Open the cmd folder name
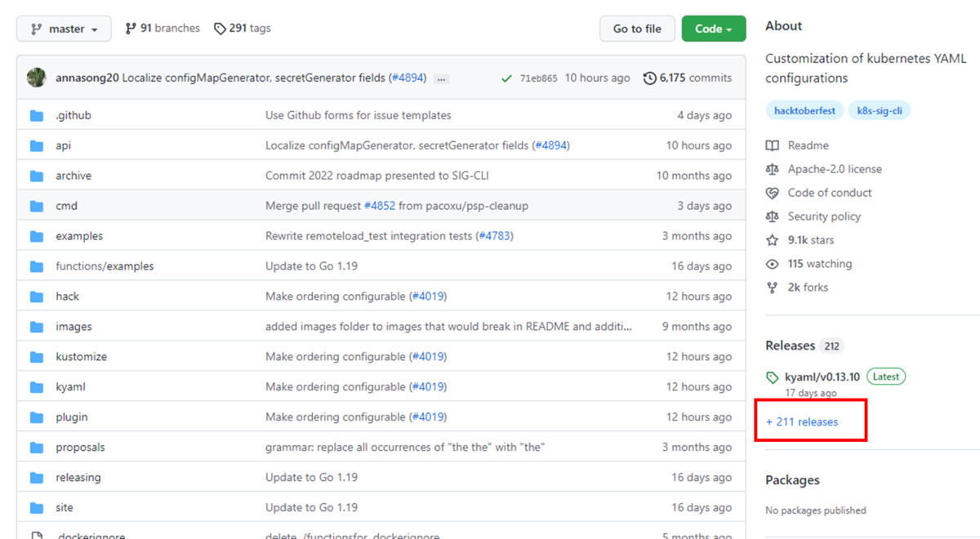The height and width of the screenshot is (539, 980). [x=66, y=206]
